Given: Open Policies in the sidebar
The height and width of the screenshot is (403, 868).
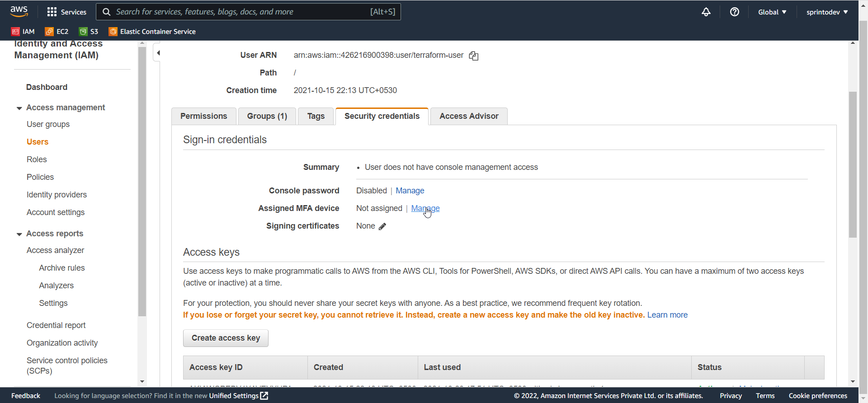Looking at the screenshot, I should click(40, 177).
